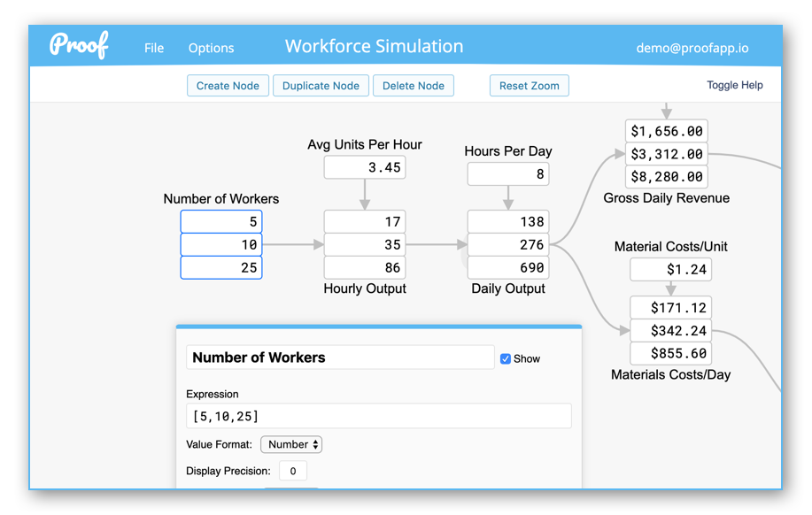Select the Daily Output cell 690
This screenshot has height=515, width=812.
click(x=508, y=267)
